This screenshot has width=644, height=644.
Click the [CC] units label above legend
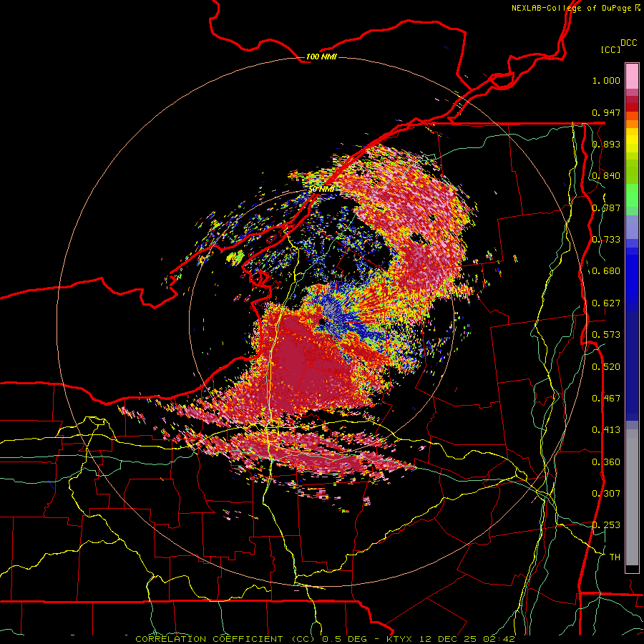click(x=611, y=49)
